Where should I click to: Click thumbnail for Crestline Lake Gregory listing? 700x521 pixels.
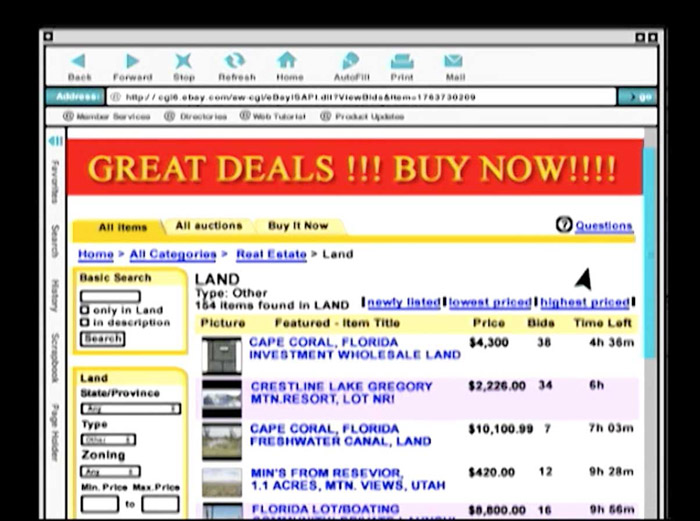point(221,398)
